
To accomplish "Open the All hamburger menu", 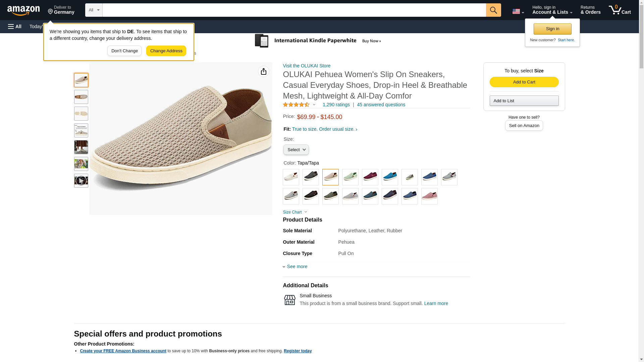I will [15, 26].
